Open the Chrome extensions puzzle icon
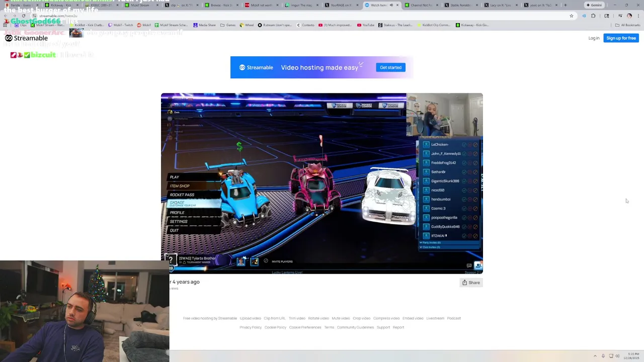 [x=593, y=16]
